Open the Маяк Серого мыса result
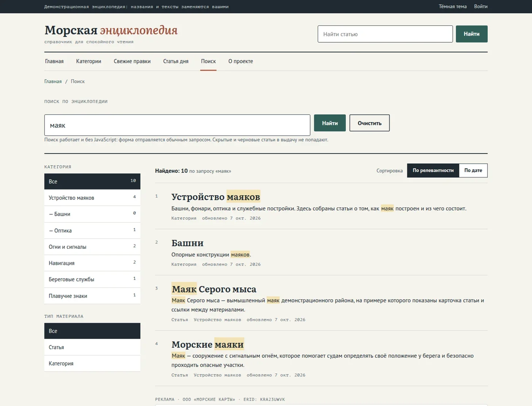The height and width of the screenshot is (406, 532). (214, 289)
